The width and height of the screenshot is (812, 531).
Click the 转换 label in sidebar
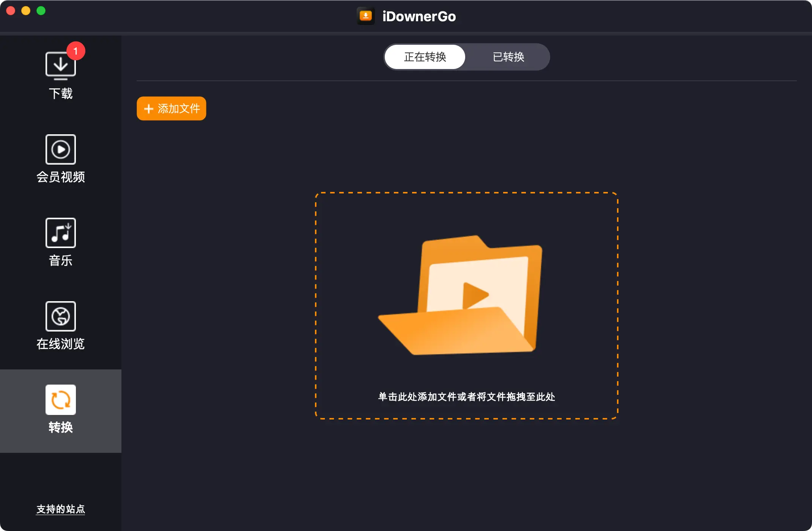click(60, 427)
